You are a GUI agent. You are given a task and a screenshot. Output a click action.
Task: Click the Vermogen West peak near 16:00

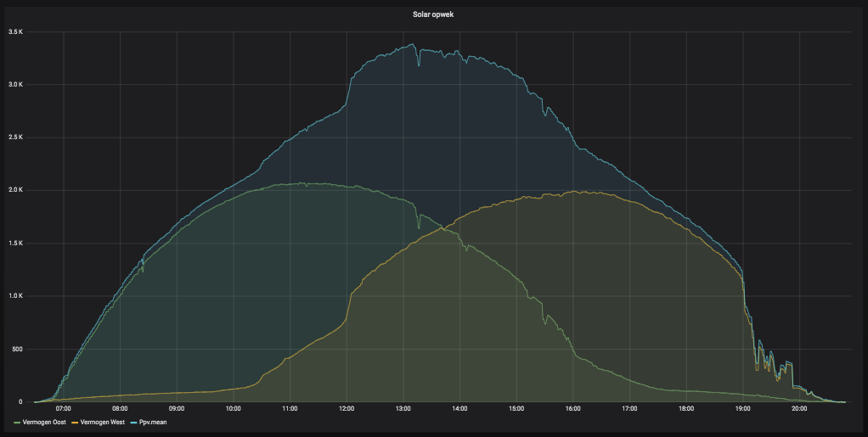(x=573, y=192)
